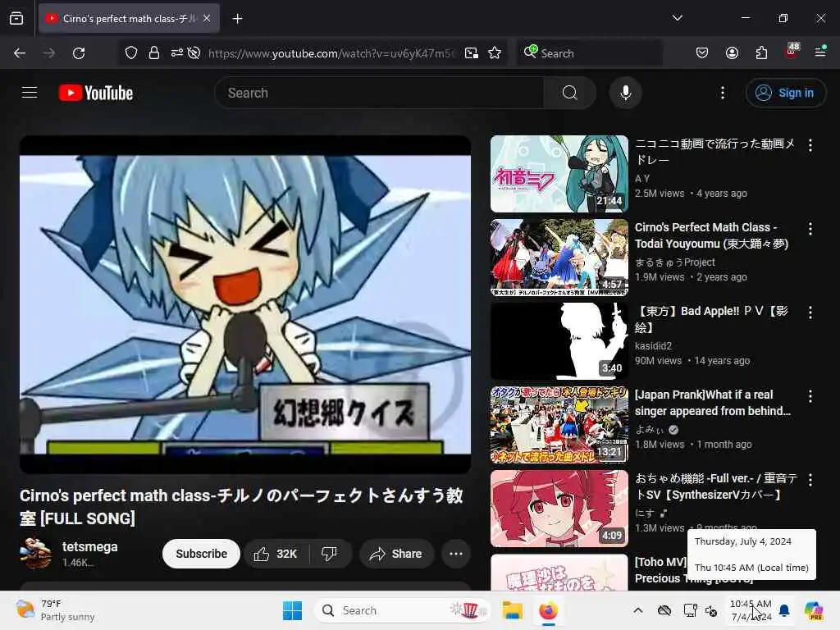
Task: Open picture-in-picture icon in address bar
Action: point(472,52)
